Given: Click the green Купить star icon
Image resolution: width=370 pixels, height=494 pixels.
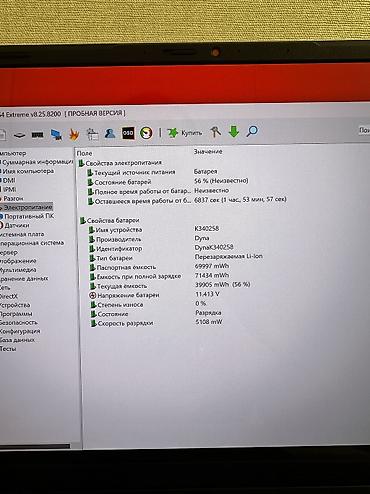Looking at the screenshot, I should [173, 132].
